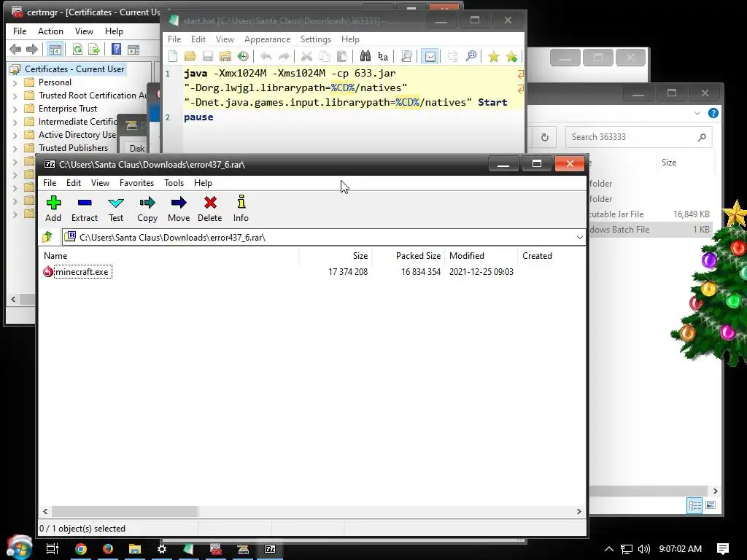Viewport: 747px width, 560px height.
Task: Click the Add button in 7-Zip toolbar
Action: click(53, 209)
